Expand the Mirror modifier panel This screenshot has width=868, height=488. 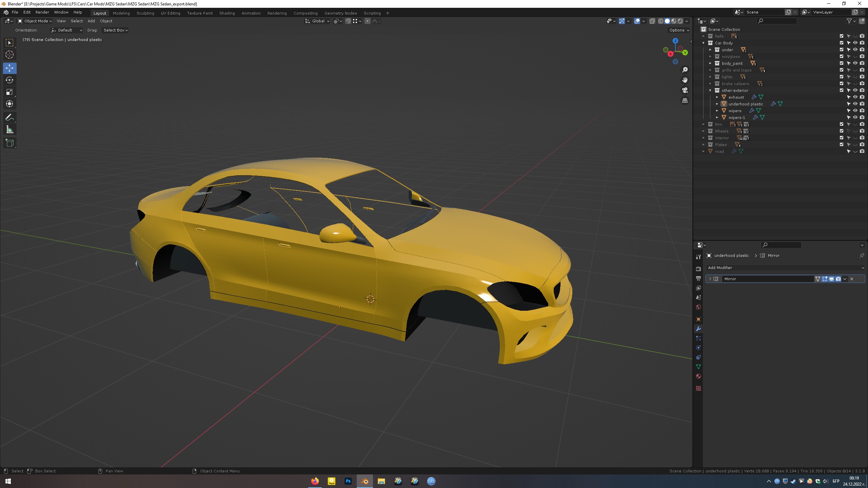click(x=710, y=279)
